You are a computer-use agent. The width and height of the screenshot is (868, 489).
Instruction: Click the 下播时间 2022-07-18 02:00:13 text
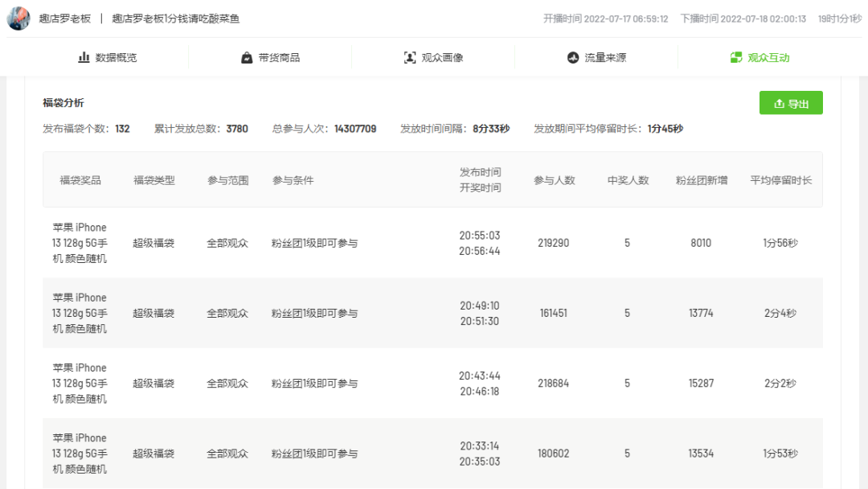point(743,18)
